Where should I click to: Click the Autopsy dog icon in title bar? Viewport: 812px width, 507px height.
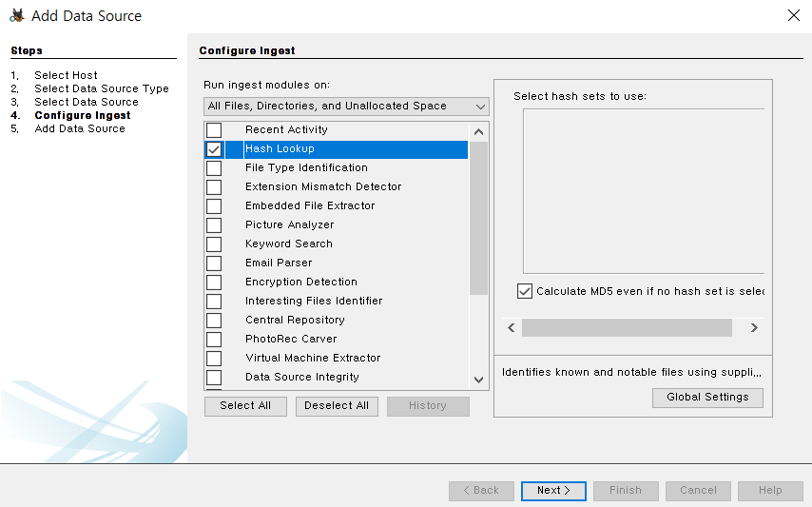click(17, 15)
